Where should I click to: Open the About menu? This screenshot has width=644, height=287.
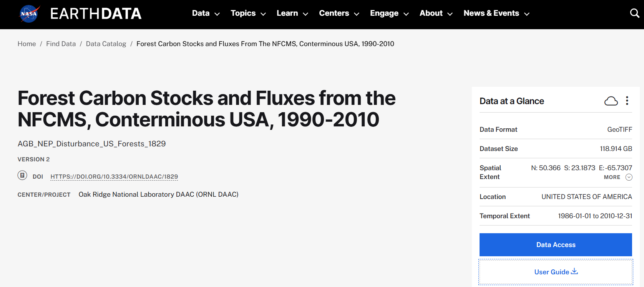point(436,13)
